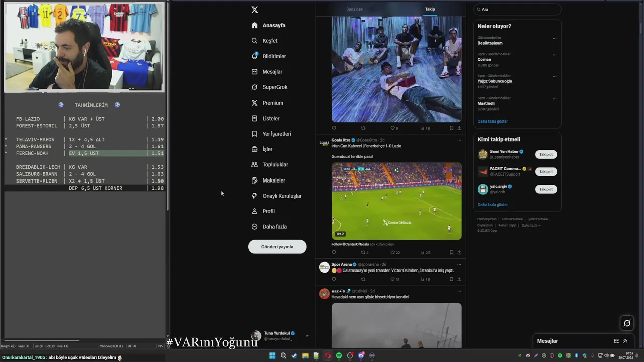644x362 pixels.
Task: Click the Coman trend
Action: click(484, 59)
